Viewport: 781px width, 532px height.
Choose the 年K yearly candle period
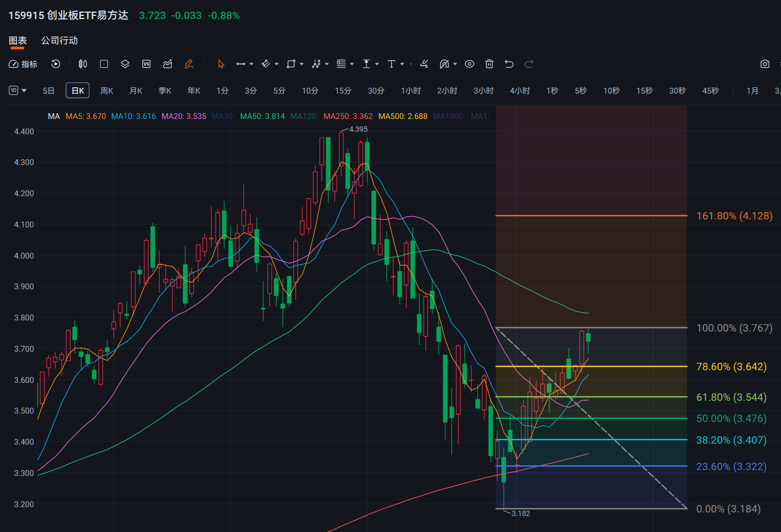click(x=194, y=90)
